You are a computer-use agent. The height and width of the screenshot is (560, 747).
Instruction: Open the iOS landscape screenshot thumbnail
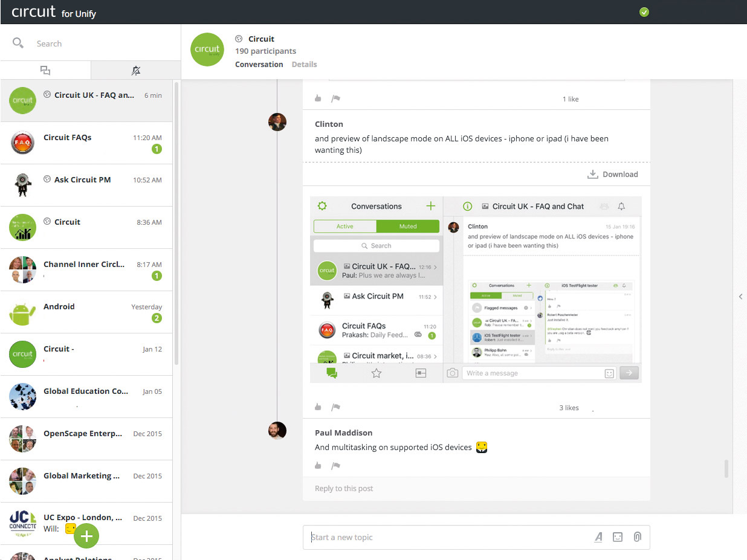coord(476,289)
